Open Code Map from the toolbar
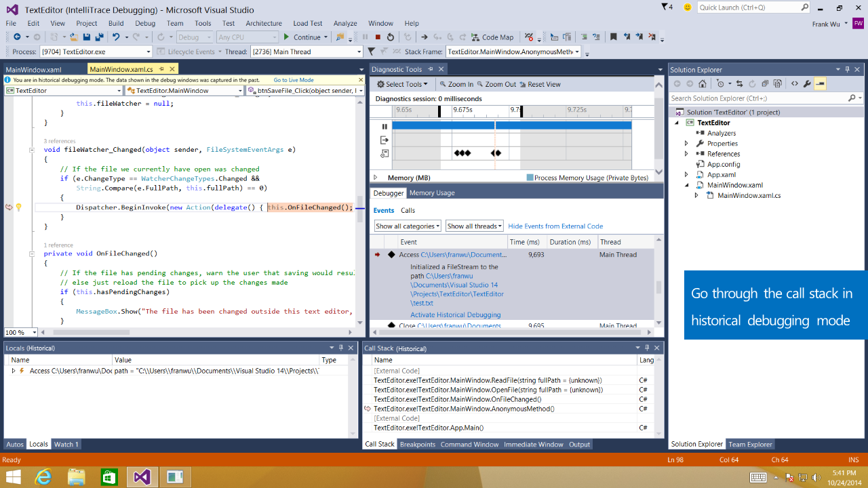 click(x=492, y=37)
